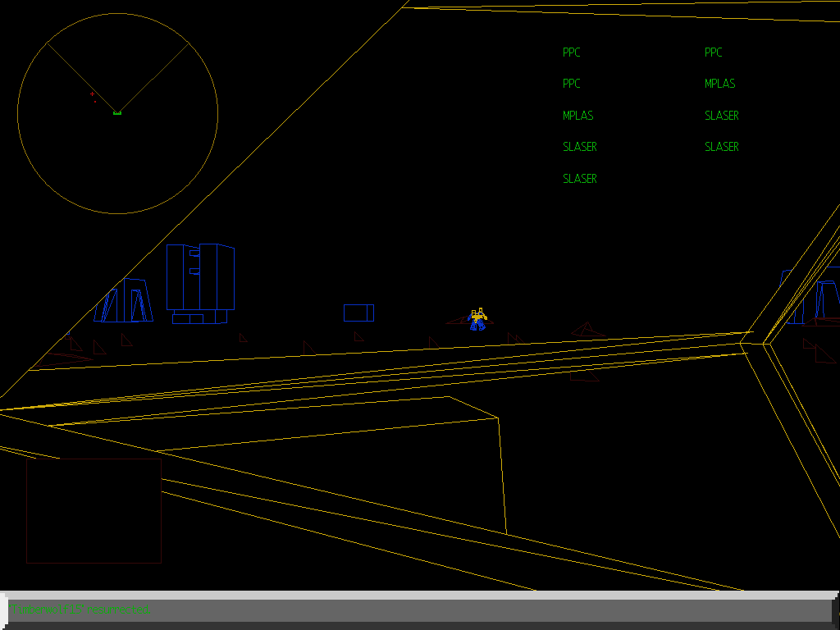This screenshot has width=840, height=630.
Task: Select the SLASER entry in the right column
Action: pyautogui.click(x=722, y=116)
